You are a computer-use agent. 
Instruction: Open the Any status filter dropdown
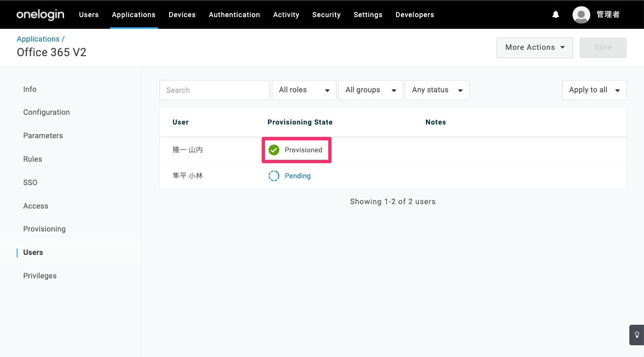click(x=437, y=90)
